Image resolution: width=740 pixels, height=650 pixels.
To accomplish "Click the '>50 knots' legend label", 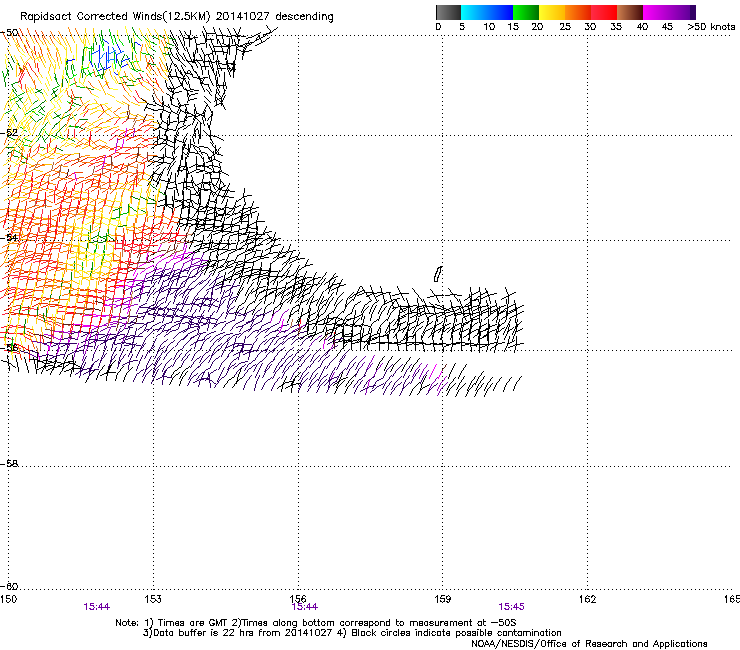I will tap(711, 27).
